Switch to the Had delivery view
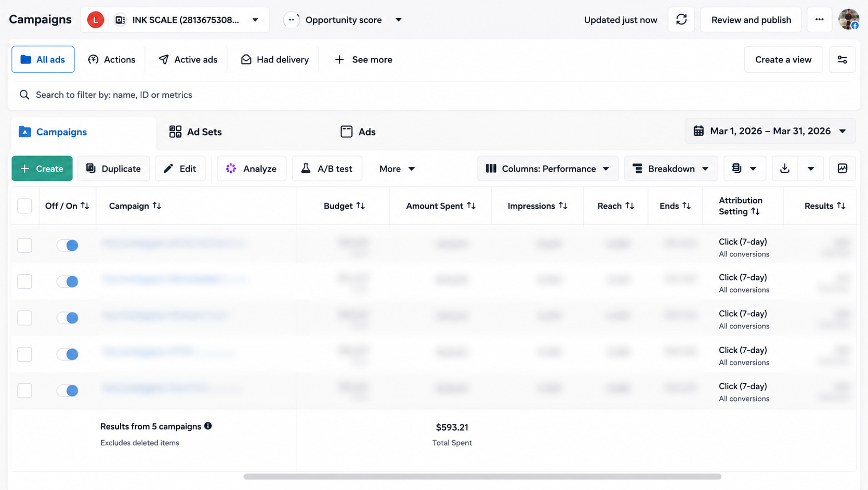 point(275,59)
